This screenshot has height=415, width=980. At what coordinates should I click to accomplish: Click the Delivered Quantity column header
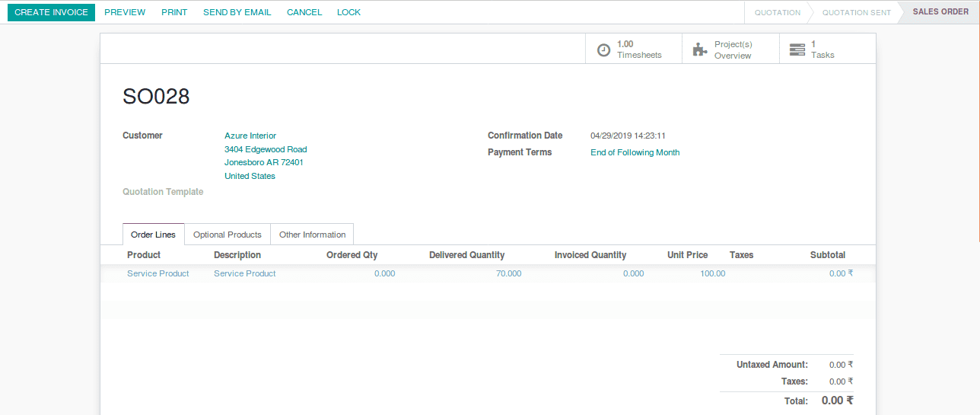tap(467, 255)
